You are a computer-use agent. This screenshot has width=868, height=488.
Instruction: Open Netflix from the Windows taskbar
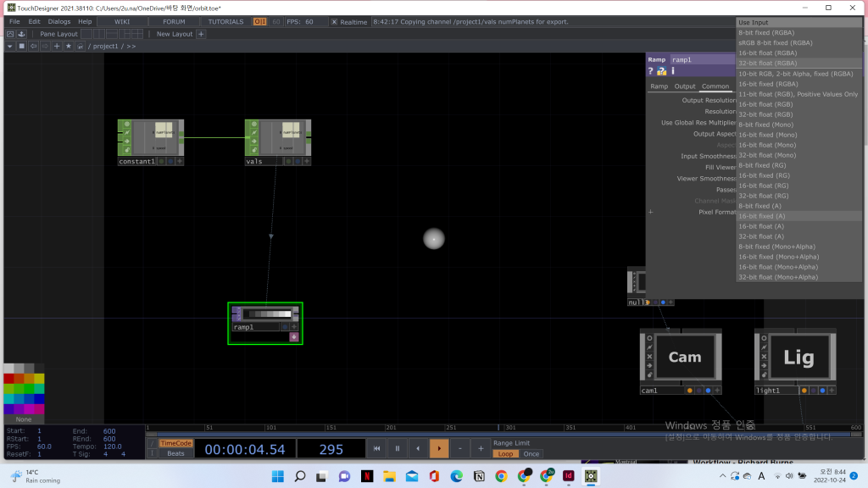pos(367,476)
